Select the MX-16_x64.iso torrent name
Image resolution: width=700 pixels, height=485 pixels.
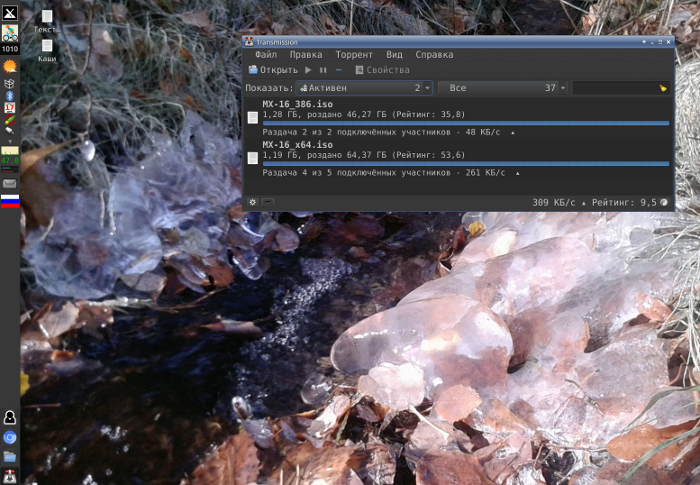pos(297,145)
